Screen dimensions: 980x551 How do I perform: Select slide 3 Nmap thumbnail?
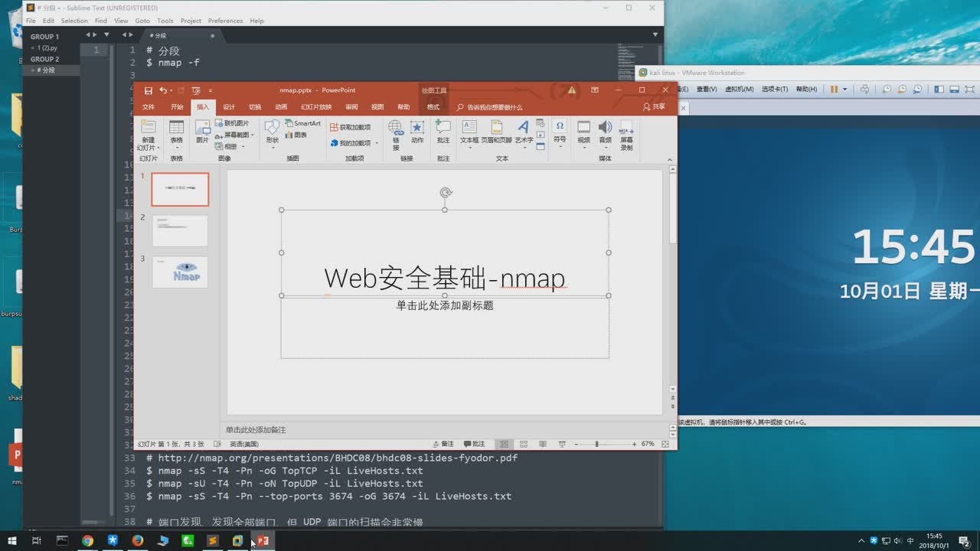pyautogui.click(x=180, y=272)
